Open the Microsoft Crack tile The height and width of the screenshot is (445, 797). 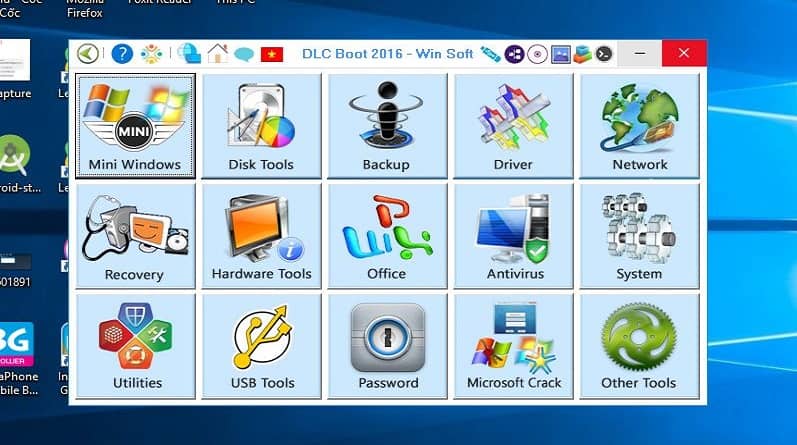coord(513,346)
